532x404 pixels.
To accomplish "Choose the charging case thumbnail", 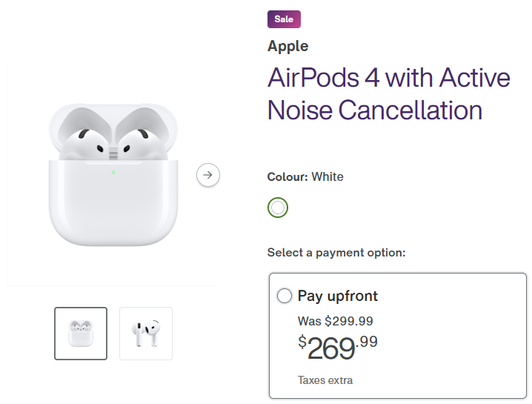I will pyautogui.click(x=81, y=334).
